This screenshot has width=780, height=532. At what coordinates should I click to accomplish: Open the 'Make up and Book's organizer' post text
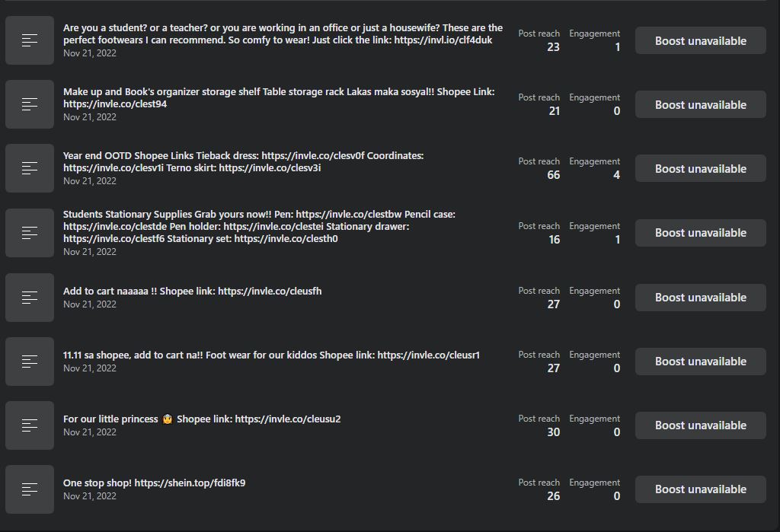pyautogui.click(x=279, y=97)
